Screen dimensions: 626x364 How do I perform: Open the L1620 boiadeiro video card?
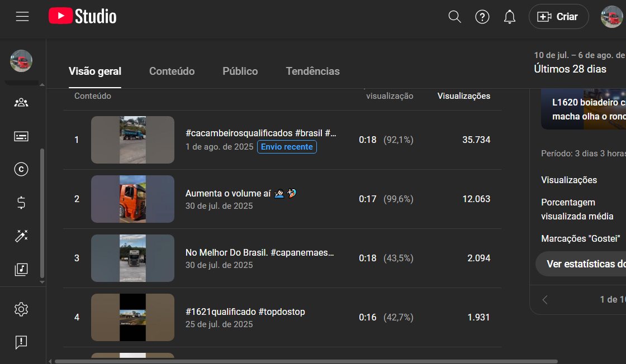(x=584, y=109)
